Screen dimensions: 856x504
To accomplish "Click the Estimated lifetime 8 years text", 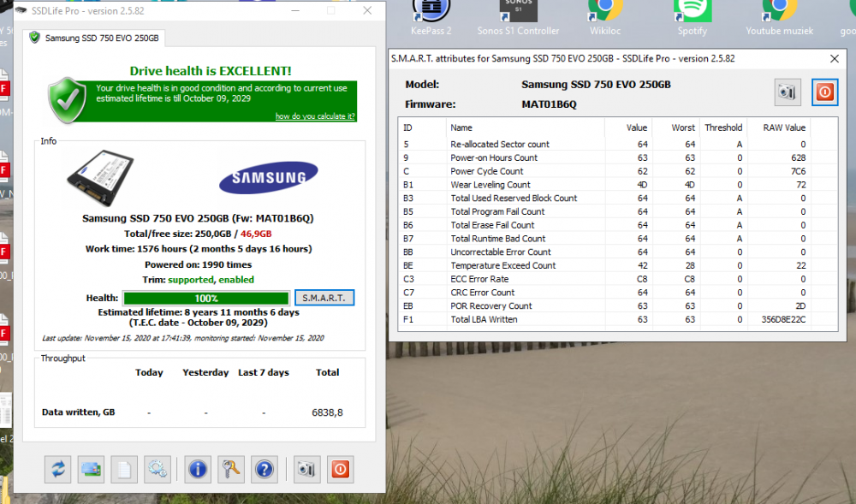I will point(199,312).
